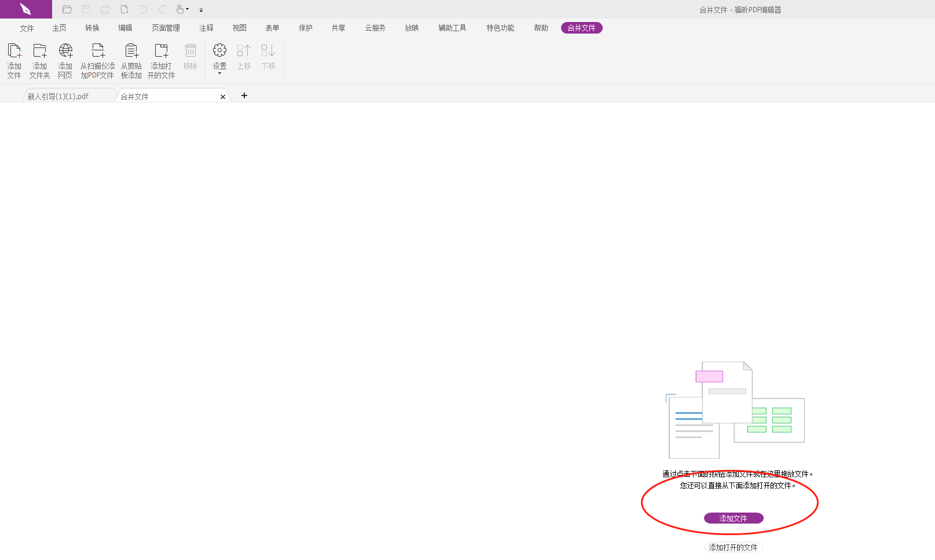The height and width of the screenshot is (560, 935).
Task: Click the purple 添加文件 button
Action: click(734, 518)
